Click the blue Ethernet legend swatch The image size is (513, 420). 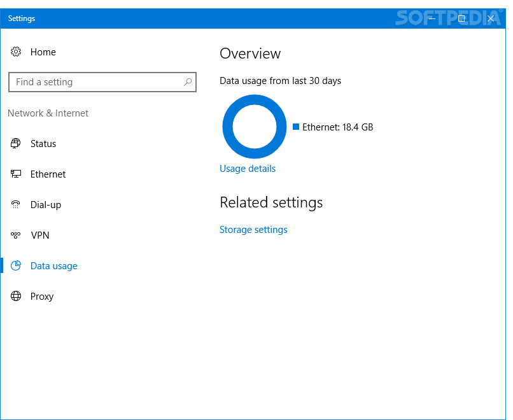[296, 127]
